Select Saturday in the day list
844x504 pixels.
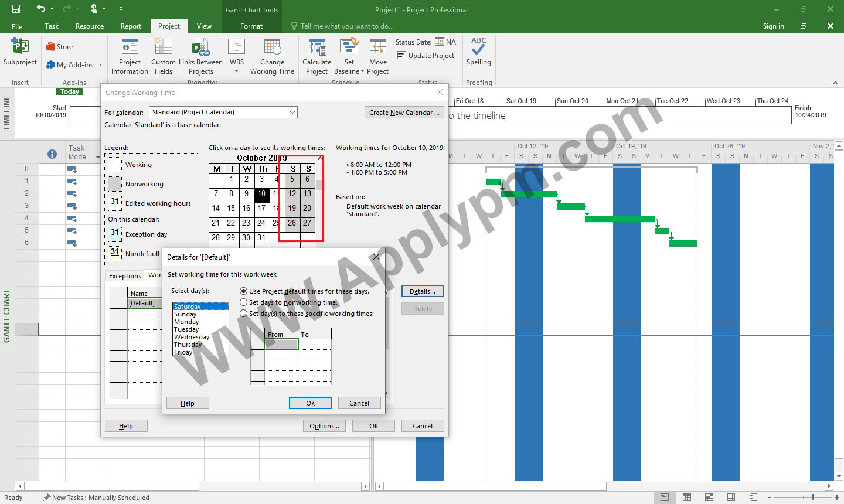200,307
